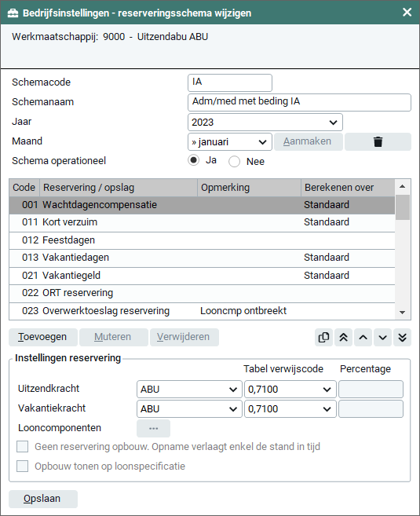Click the reservation list scrollbar down arrow
The height and width of the screenshot is (516, 420).
(x=402, y=313)
